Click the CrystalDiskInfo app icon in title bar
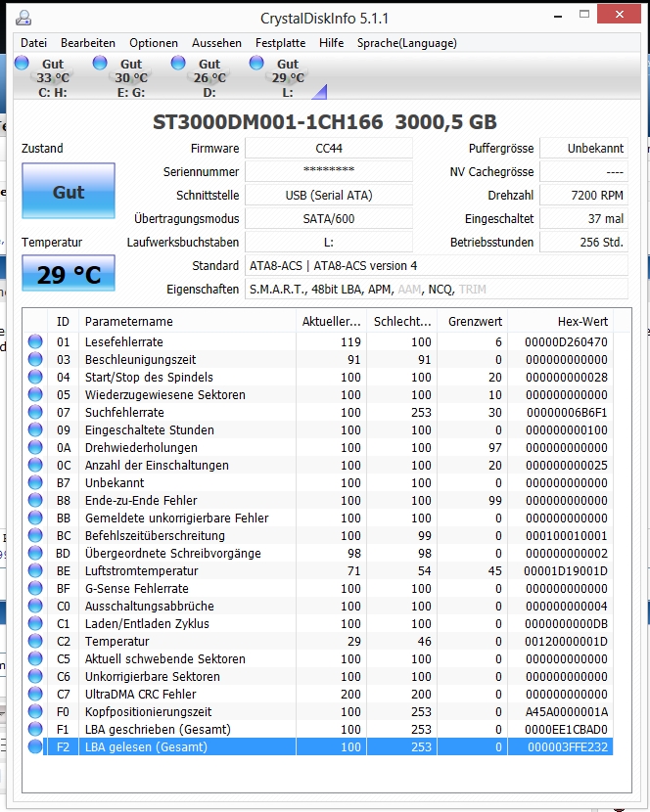 tap(23, 19)
